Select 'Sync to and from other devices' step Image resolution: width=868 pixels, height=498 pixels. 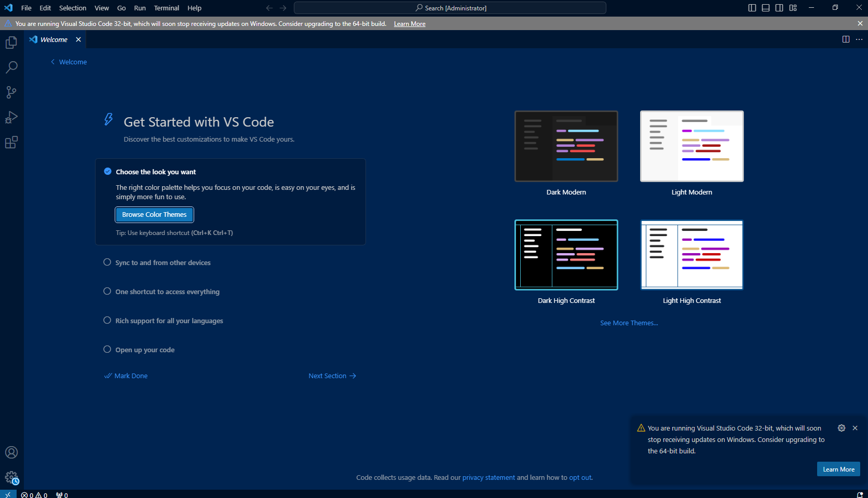162,262
